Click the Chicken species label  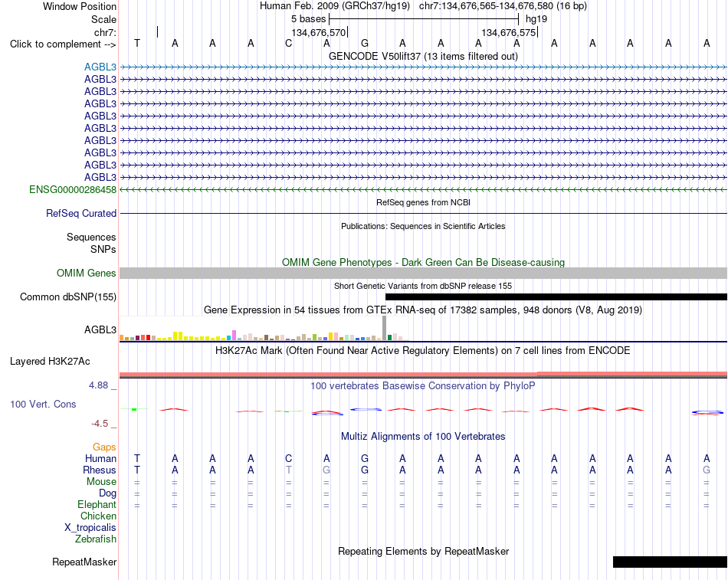pos(98,516)
